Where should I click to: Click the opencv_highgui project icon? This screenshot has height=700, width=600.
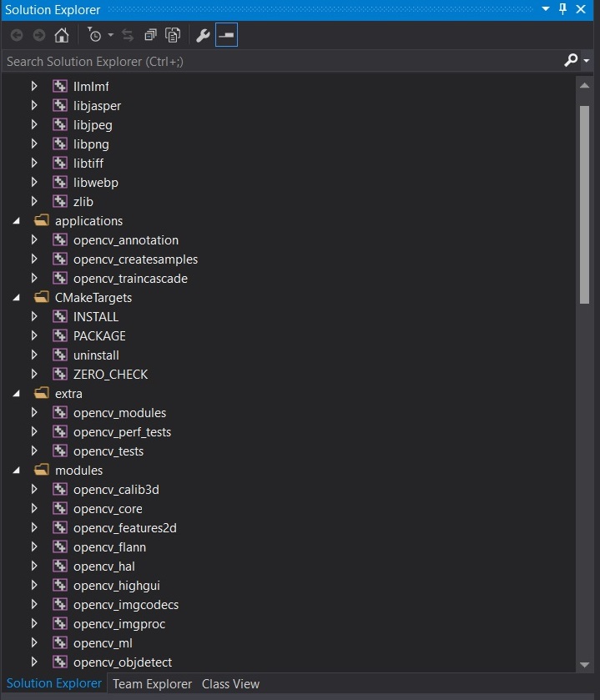point(60,585)
